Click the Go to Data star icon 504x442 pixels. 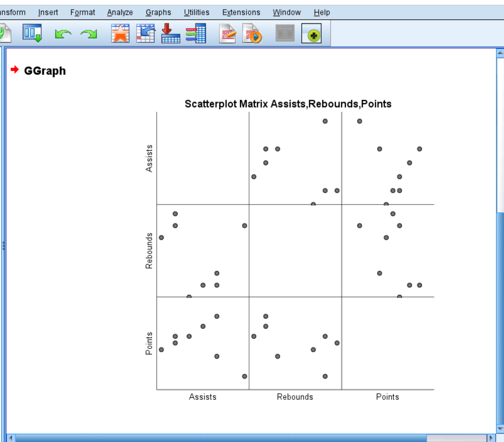pos(120,33)
